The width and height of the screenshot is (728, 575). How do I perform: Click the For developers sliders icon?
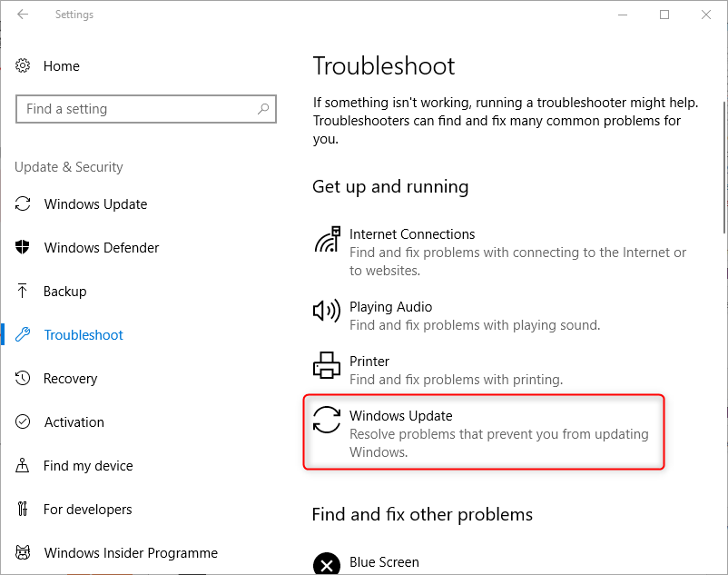click(x=24, y=510)
